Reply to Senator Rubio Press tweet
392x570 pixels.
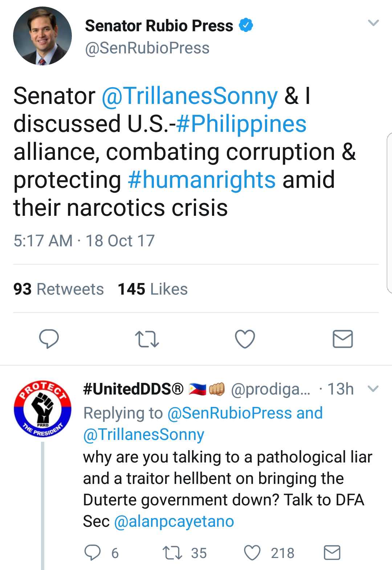click(49, 339)
